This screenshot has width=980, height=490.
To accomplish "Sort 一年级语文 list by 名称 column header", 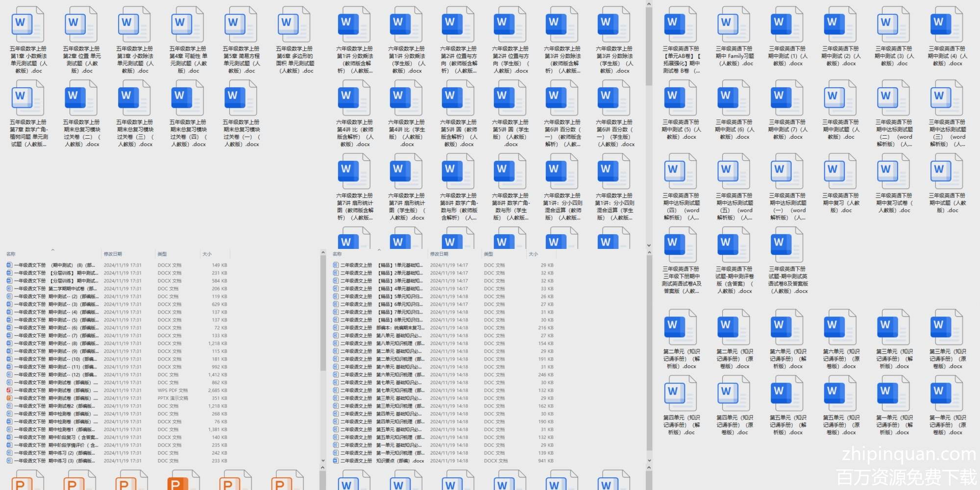I will (11, 254).
